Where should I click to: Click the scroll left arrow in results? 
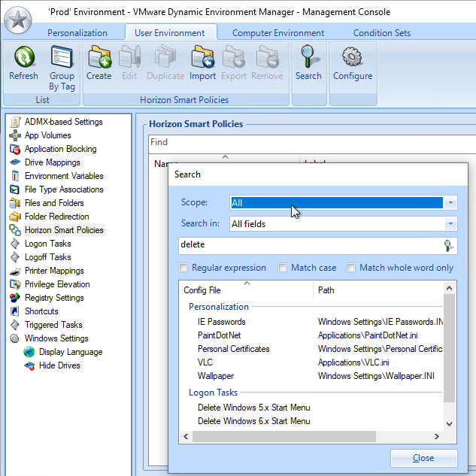coord(186,437)
